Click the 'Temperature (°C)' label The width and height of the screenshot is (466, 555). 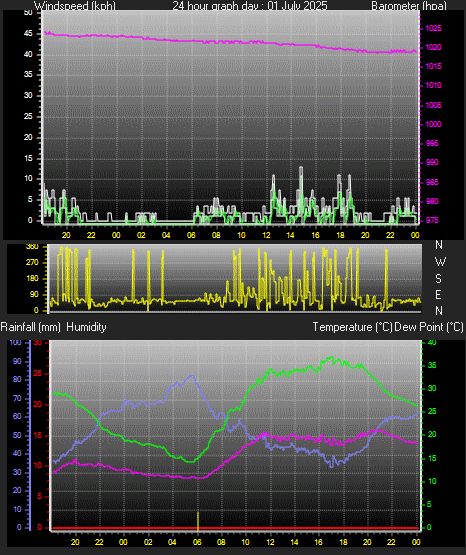352,327
